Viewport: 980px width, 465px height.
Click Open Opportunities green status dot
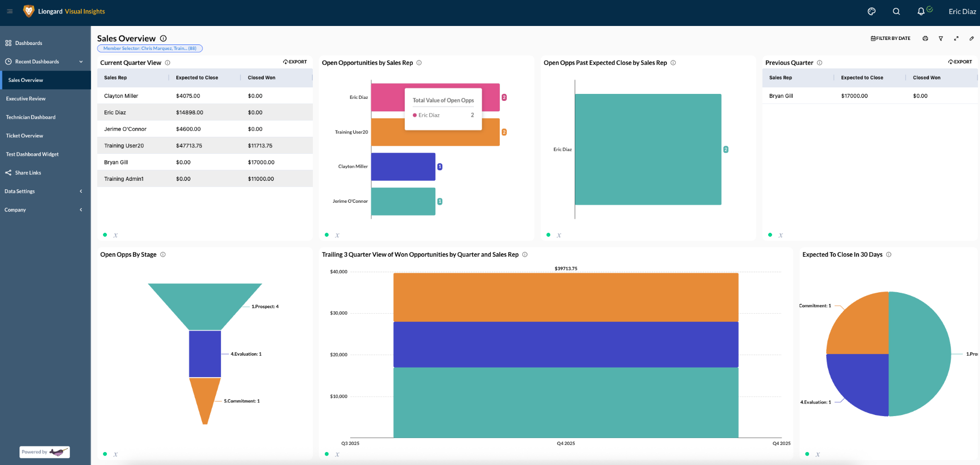tap(327, 235)
